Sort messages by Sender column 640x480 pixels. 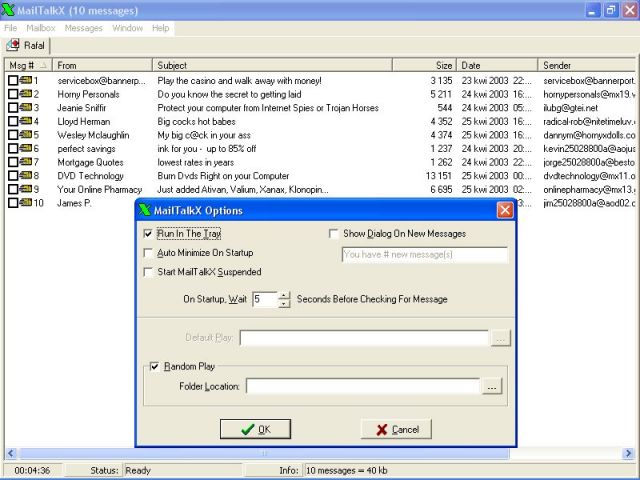pyautogui.click(x=587, y=65)
